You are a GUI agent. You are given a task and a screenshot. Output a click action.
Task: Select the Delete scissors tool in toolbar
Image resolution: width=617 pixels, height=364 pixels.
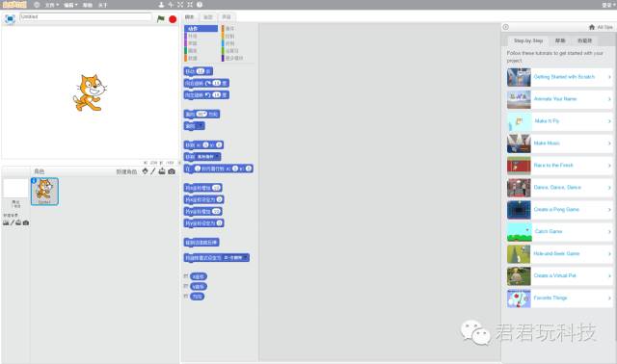[x=171, y=5]
